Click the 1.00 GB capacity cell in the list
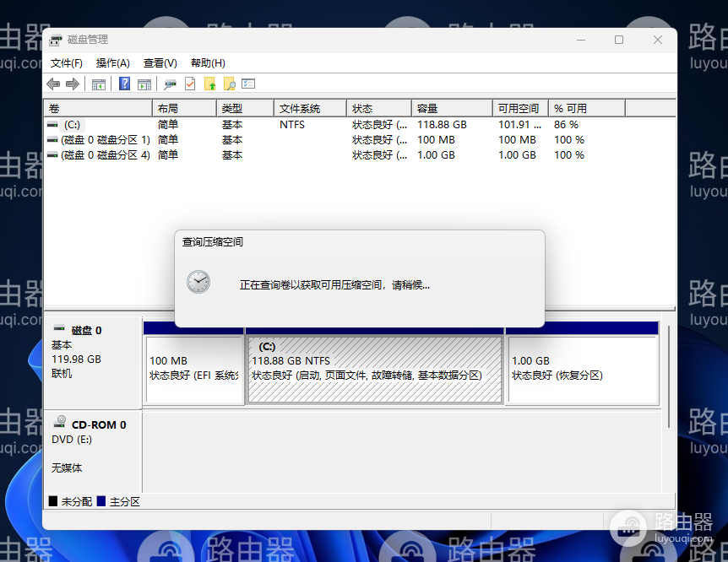The width and height of the screenshot is (728, 562). pos(436,155)
